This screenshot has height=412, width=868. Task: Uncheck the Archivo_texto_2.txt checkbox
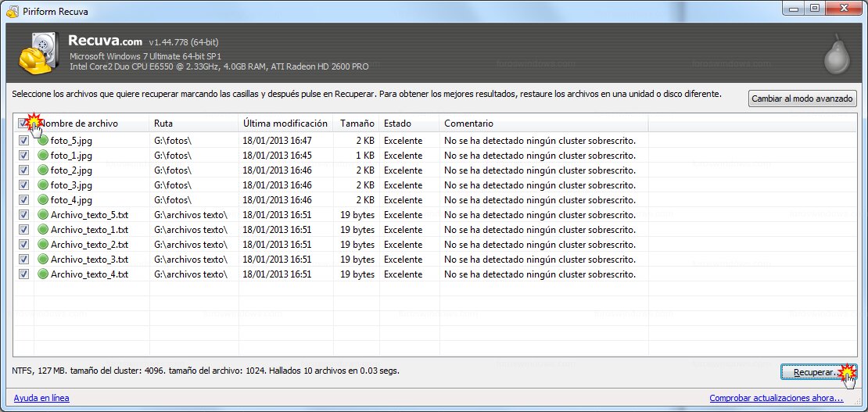[23, 244]
